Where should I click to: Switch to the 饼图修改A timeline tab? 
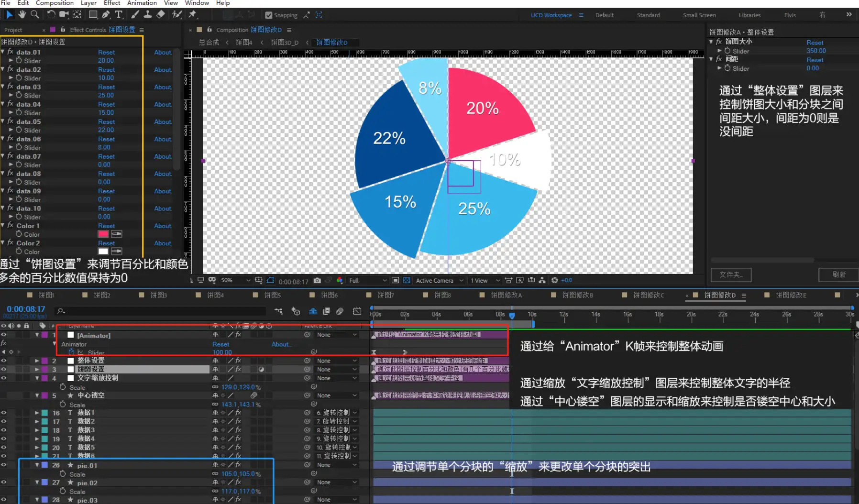click(x=506, y=295)
